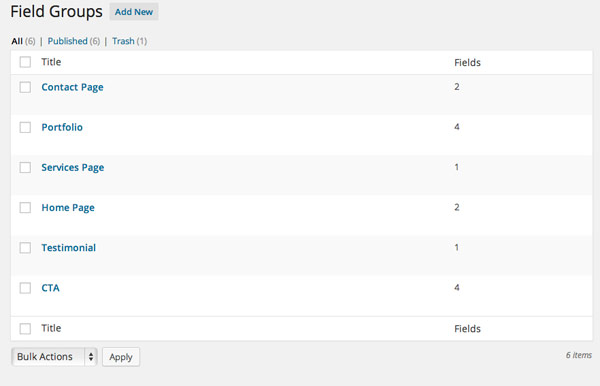
Task: Click the Apply button
Action: pyautogui.click(x=121, y=357)
